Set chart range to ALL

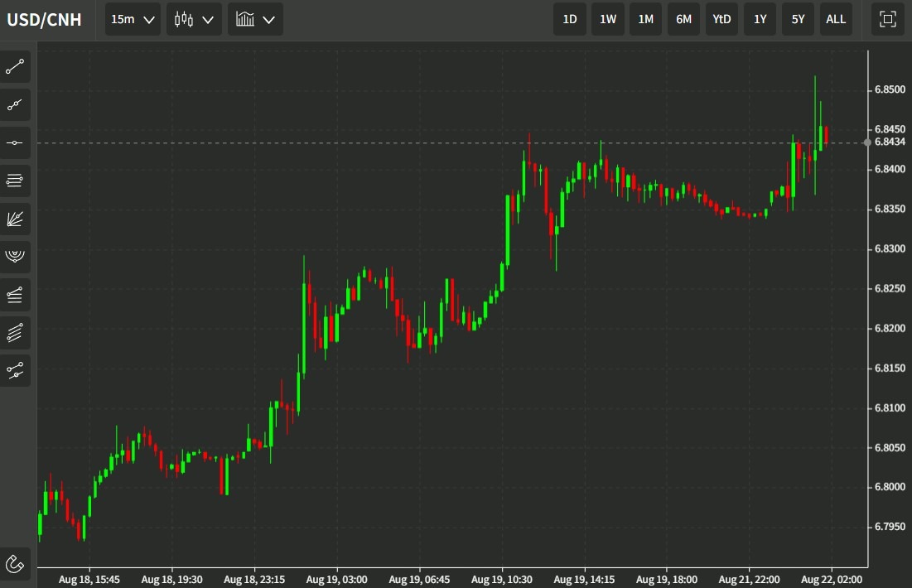coord(836,19)
